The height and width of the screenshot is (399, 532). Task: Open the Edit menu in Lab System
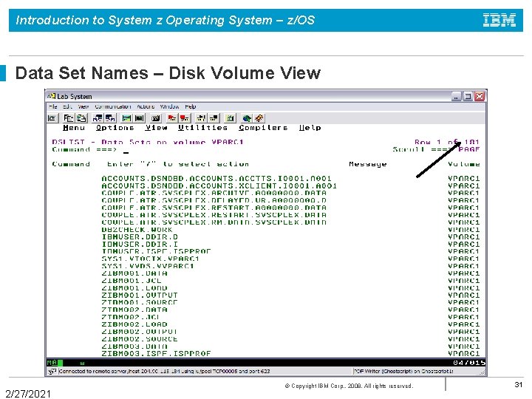pyautogui.click(x=67, y=106)
